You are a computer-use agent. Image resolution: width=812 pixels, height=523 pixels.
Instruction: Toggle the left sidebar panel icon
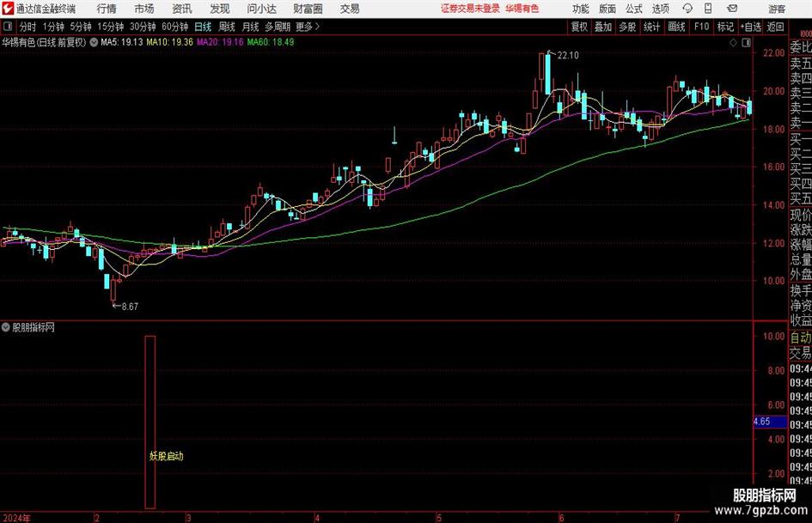click(x=8, y=27)
